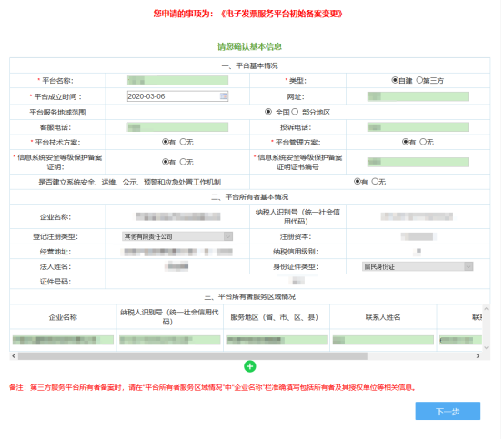Click the 联系人姓名 cell in service region table
Viewport: 504px width, 439px height.
383,340
